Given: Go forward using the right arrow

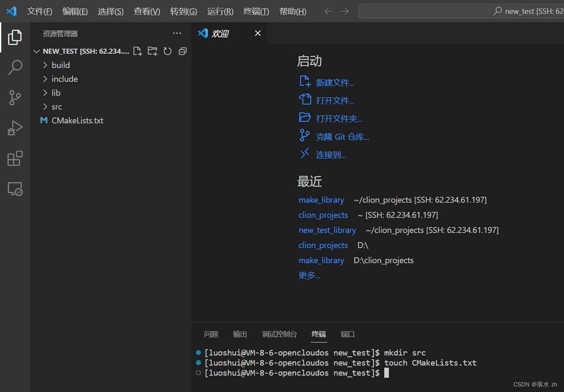Looking at the screenshot, I should coord(345,11).
